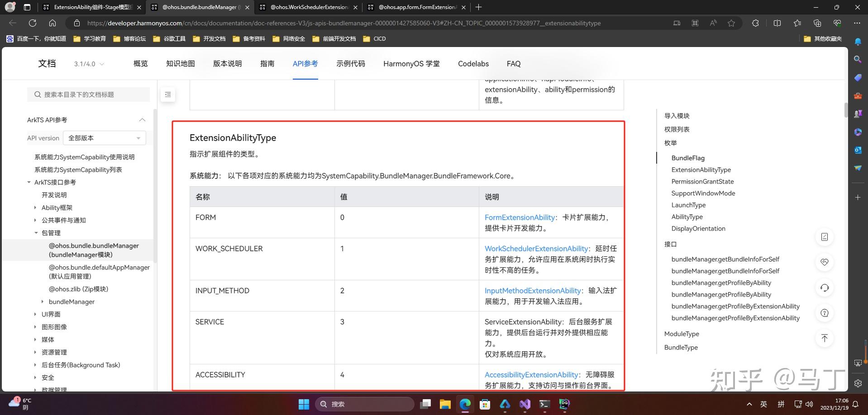This screenshot has width=868, height=415.
Task: Select BundleFlag in the right-hand outline
Action: [688, 158]
